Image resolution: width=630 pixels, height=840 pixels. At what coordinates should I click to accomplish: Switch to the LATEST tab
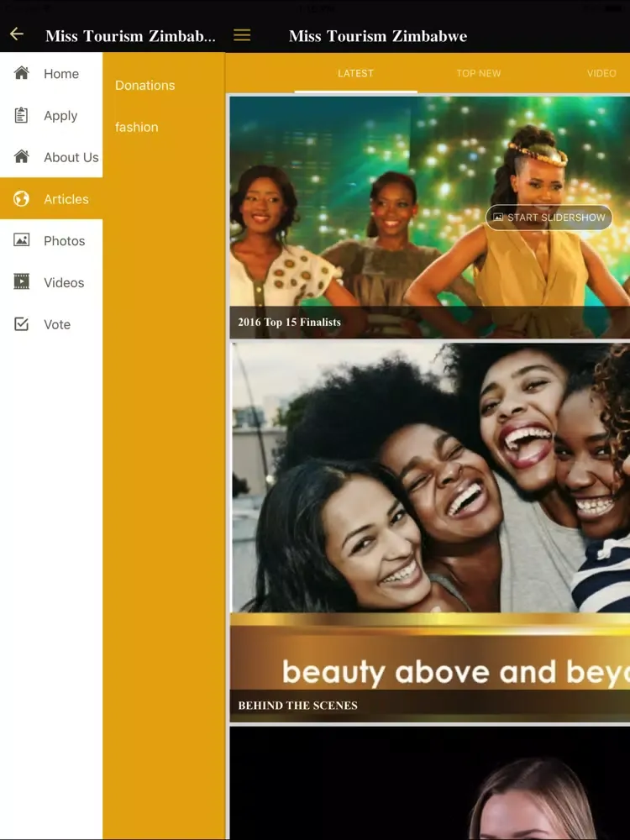pos(355,73)
